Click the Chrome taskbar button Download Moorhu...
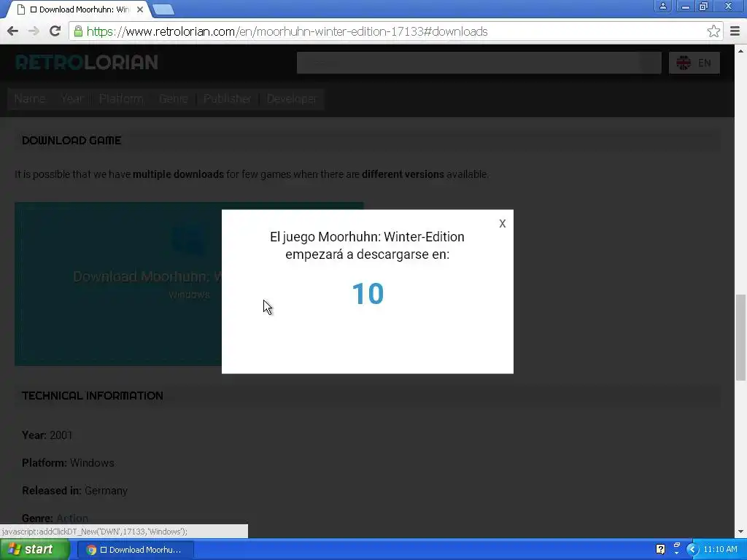Image resolution: width=747 pixels, height=560 pixels. 135,550
